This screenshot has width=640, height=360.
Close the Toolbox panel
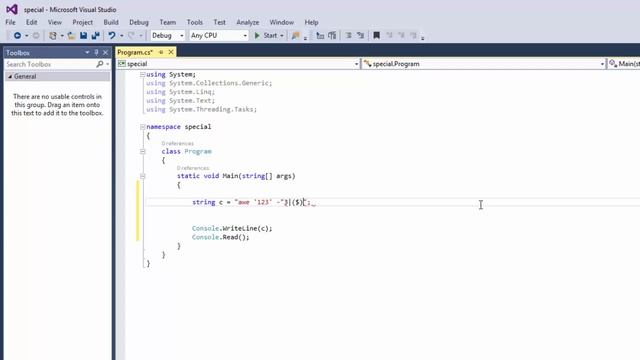[x=105, y=52]
